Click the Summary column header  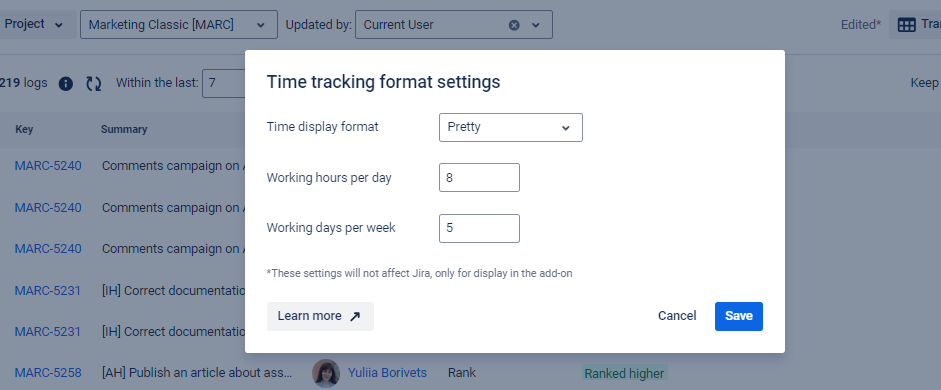pos(124,129)
